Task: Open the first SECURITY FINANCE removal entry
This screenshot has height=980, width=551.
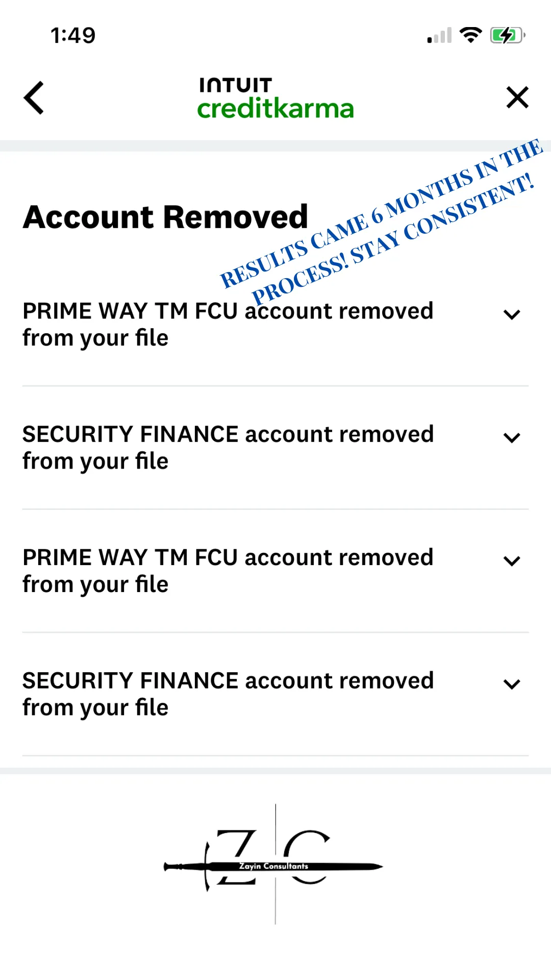Action: click(228, 448)
